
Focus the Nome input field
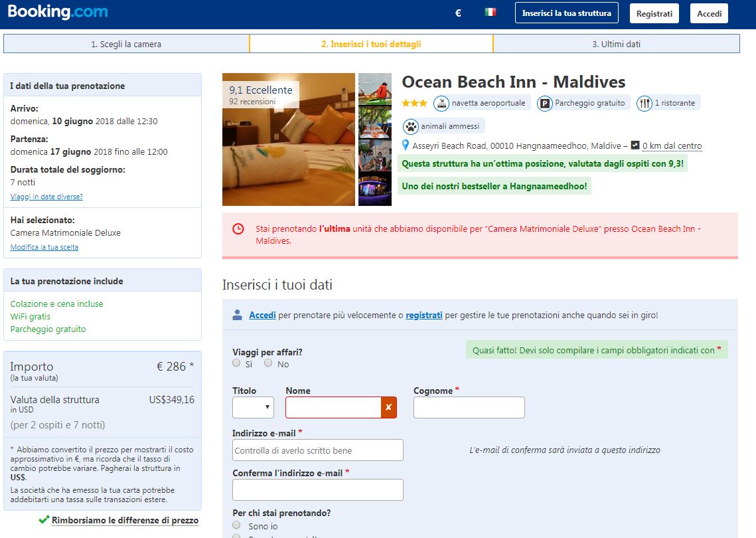[333, 407]
